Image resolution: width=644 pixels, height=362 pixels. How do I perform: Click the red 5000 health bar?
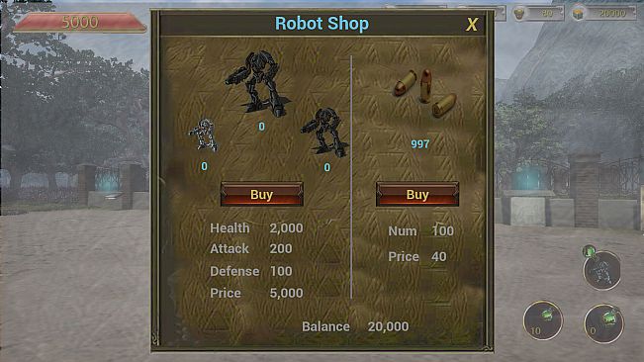point(80,22)
